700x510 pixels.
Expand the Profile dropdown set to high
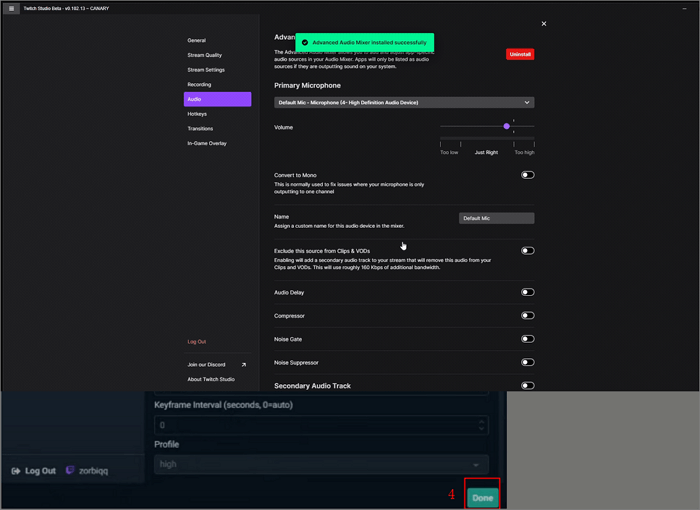(x=321, y=464)
